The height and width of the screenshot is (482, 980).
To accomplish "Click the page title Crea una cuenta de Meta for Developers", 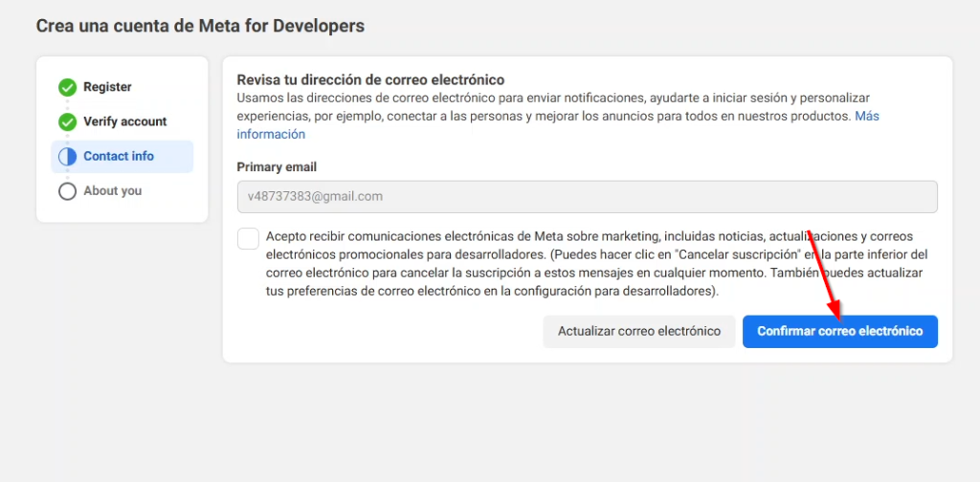I will tap(200, 26).
